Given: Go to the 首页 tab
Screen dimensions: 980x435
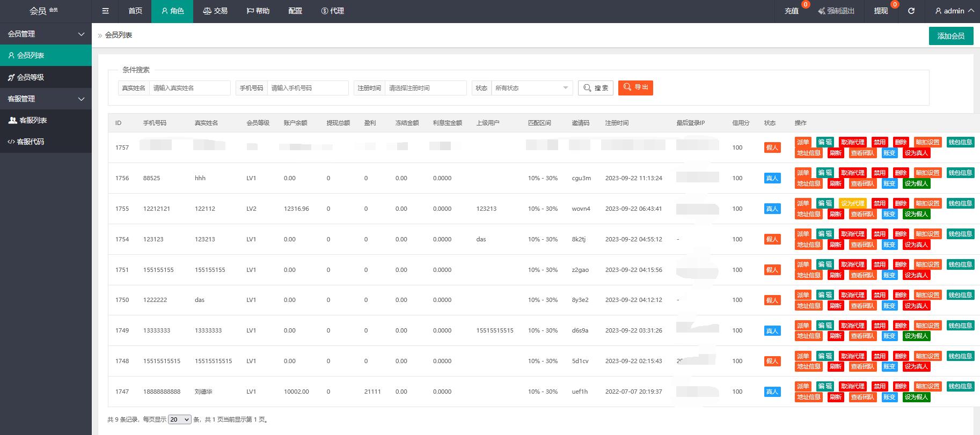Looking at the screenshot, I should 135,11.
